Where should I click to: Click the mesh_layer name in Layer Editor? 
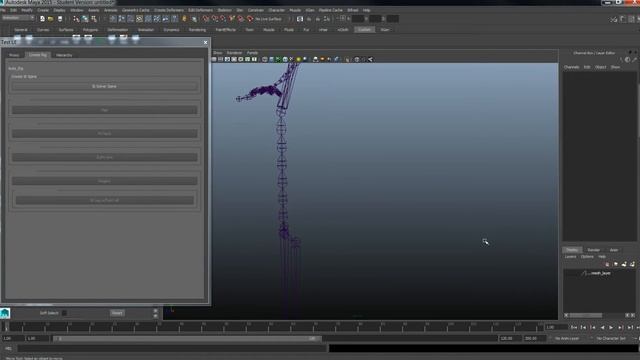coord(600,273)
